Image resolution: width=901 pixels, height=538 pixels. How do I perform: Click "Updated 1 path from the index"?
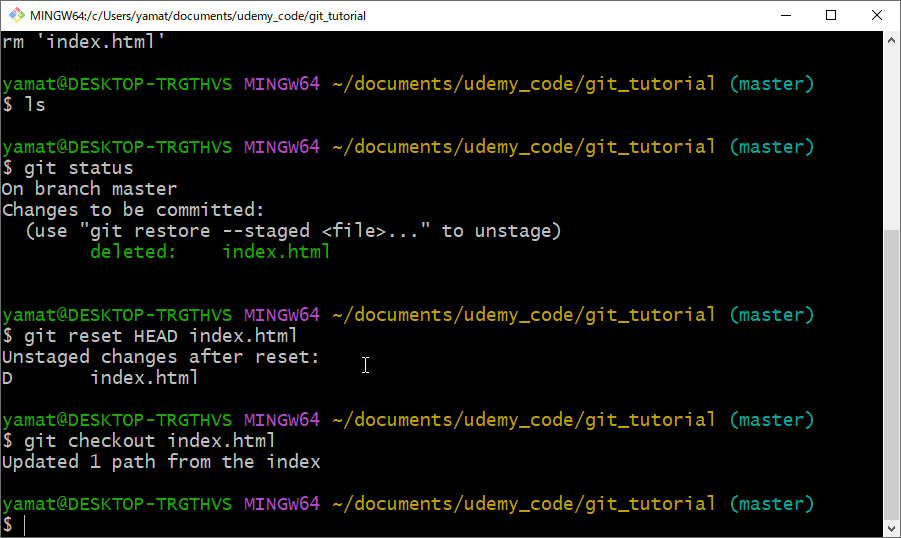coord(161,462)
